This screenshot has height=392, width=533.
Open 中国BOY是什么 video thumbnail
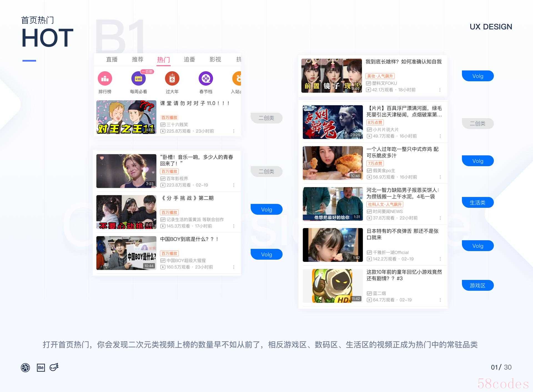point(126,253)
